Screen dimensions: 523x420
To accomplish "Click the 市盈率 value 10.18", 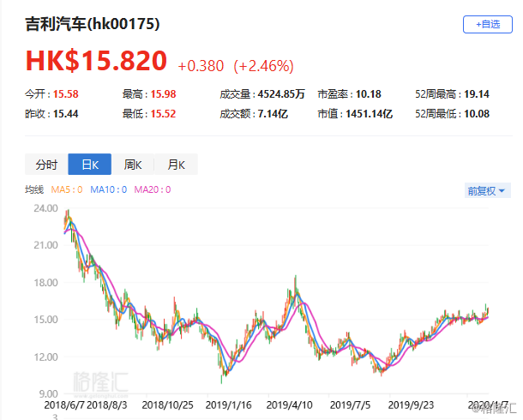I will click(368, 94).
